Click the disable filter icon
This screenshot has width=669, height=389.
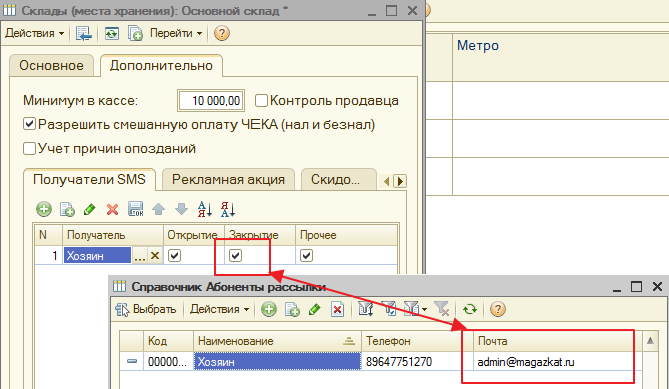tap(442, 309)
